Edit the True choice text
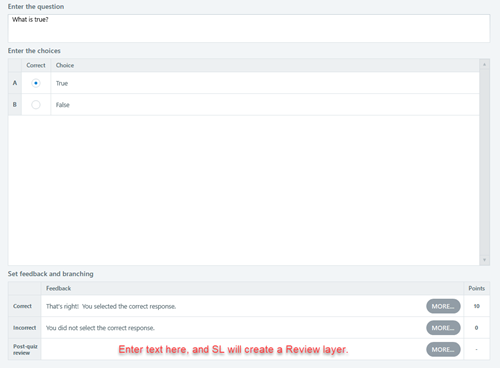The width and height of the screenshot is (500, 368). tap(265, 83)
